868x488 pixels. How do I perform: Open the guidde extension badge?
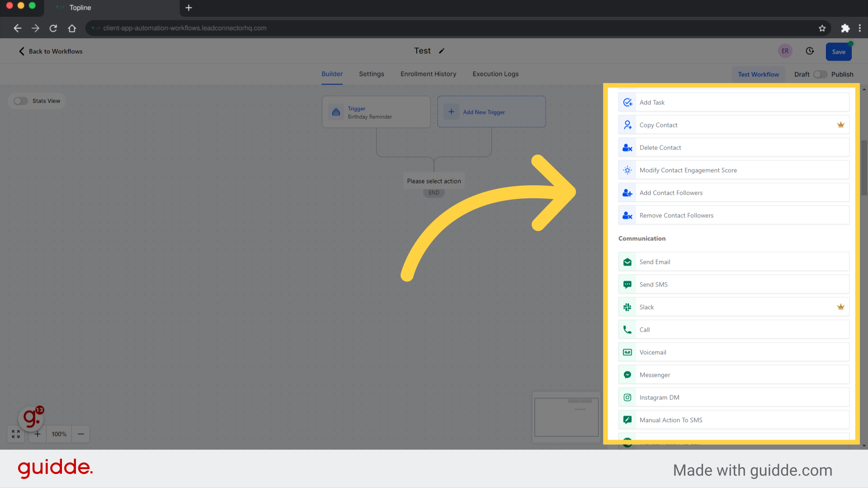(31, 418)
